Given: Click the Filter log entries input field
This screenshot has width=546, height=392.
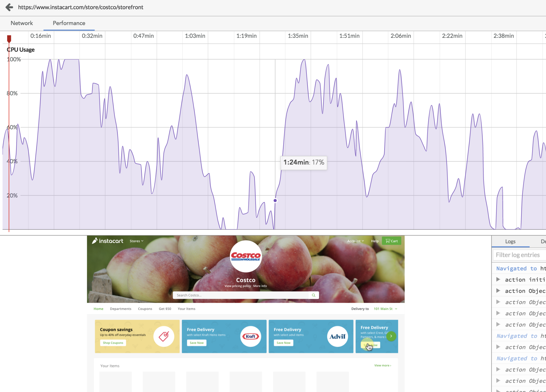Looking at the screenshot, I should [519, 255].
